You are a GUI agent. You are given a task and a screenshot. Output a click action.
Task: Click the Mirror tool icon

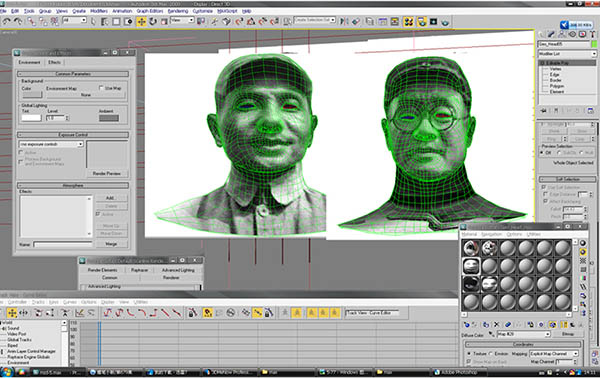(344, 21)
